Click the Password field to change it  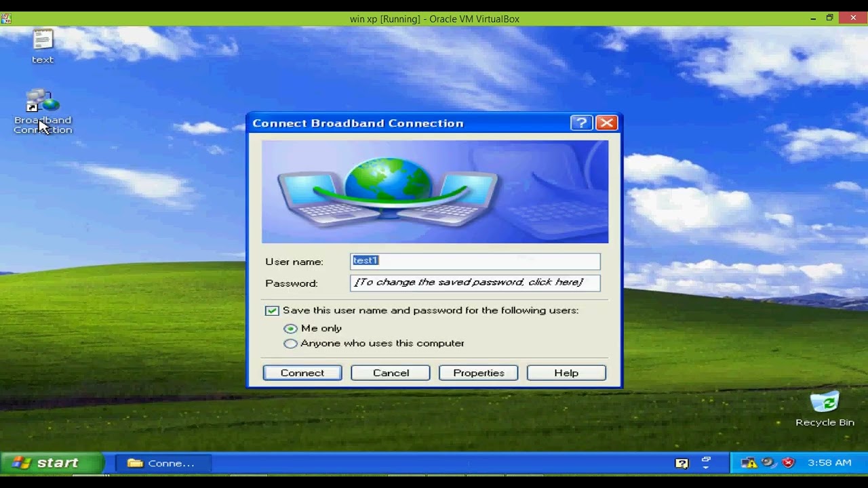click(475, 283)
